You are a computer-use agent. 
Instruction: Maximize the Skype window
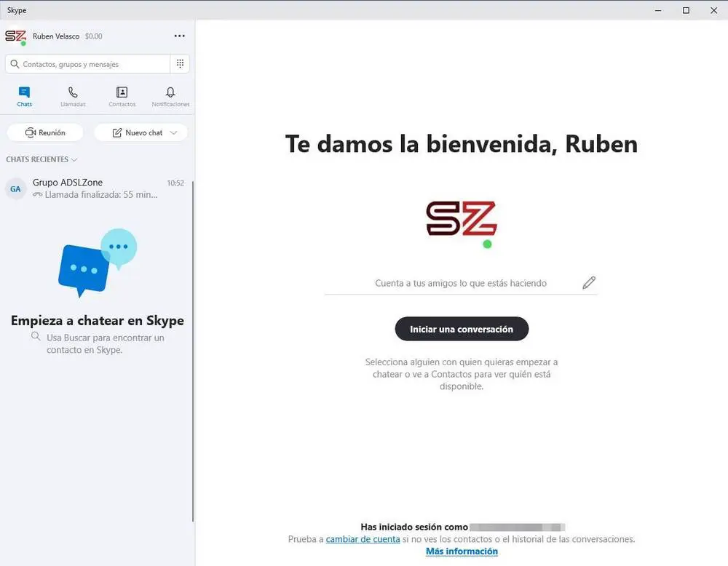[686, 10]
